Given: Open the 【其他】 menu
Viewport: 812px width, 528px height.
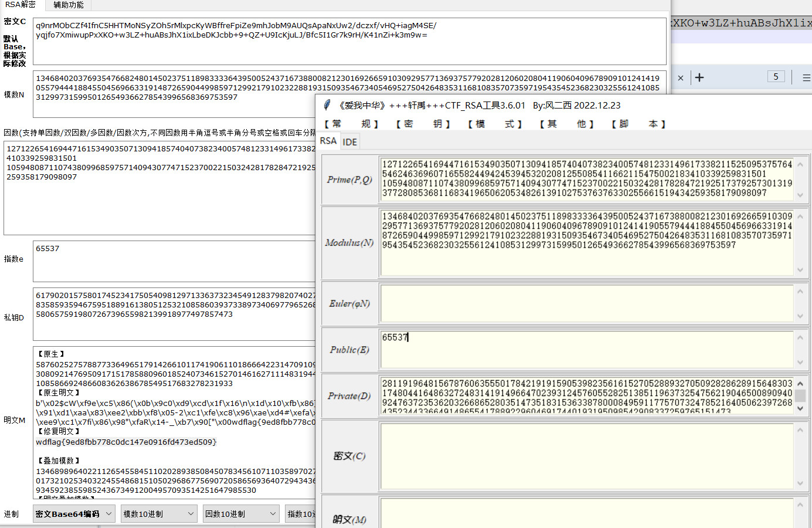Looking at the screenshot, I should point(566,124).
